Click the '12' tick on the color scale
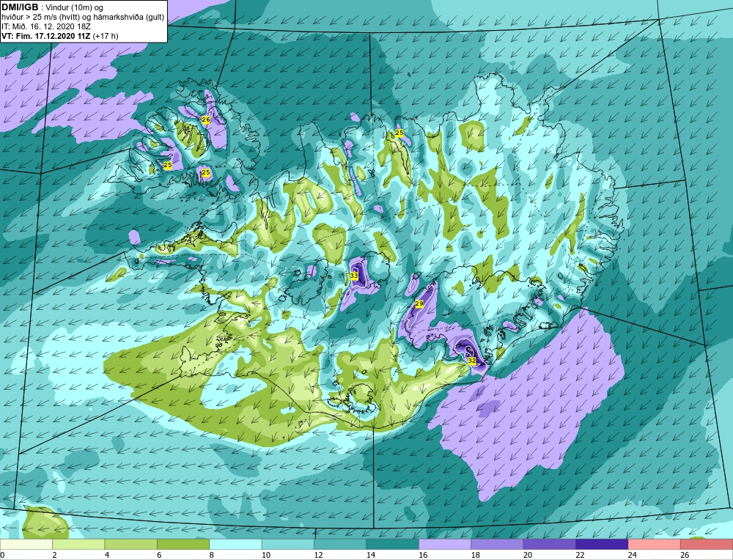Image resolution: width=733 pixels, height=560 pixels. 318,555
